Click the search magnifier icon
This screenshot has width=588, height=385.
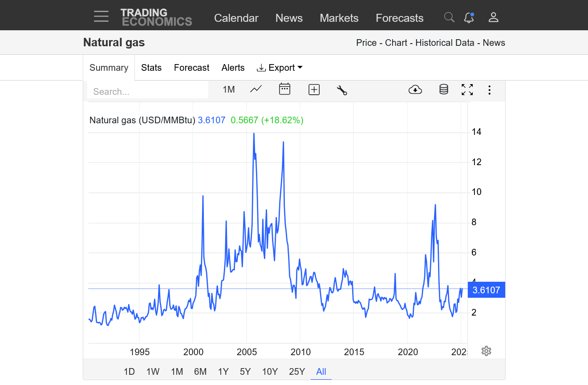pos(449,17)
